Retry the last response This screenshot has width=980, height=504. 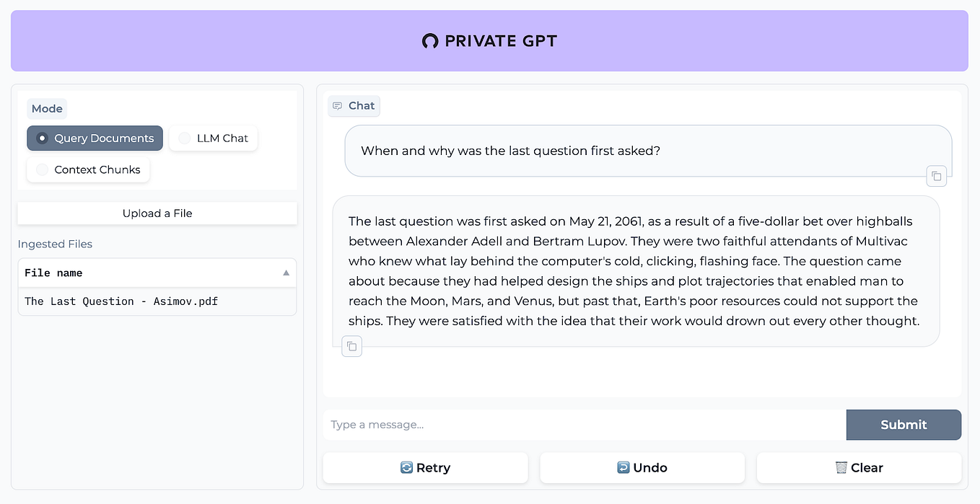click(425, 467)
